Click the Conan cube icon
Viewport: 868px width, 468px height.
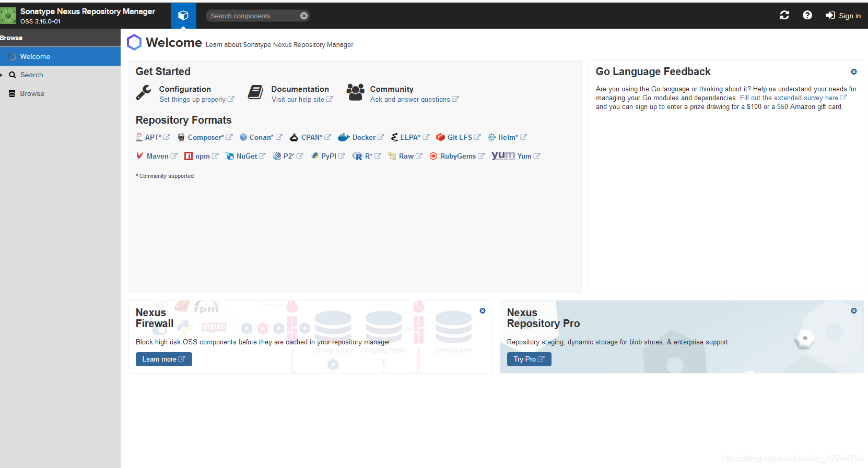coord(243,137)
